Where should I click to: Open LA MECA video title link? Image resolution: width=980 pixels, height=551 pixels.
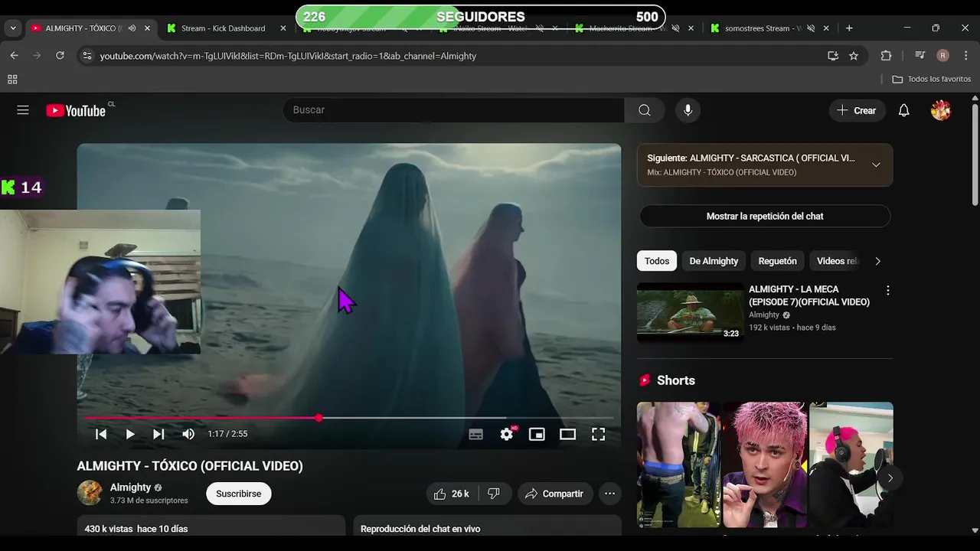click(x=809, y=295)
